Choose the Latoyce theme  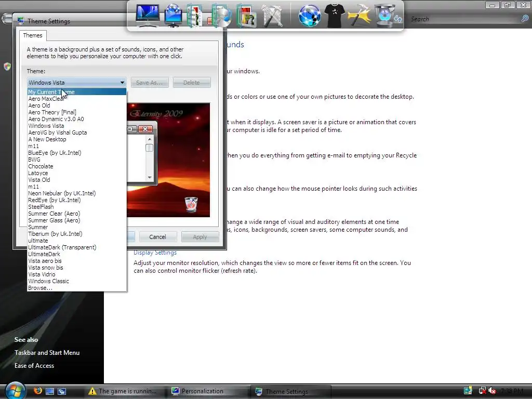[x=77, y=173]
